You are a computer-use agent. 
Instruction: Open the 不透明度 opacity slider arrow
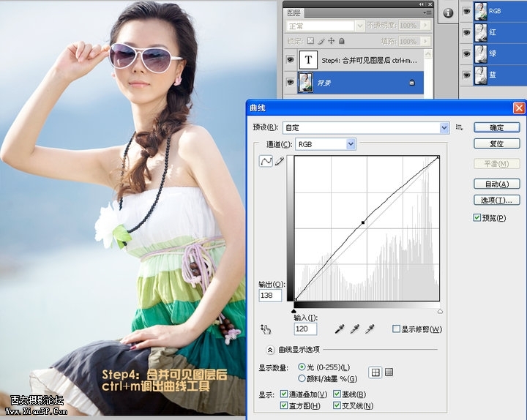pyautogui.click(x=425, y=25)
